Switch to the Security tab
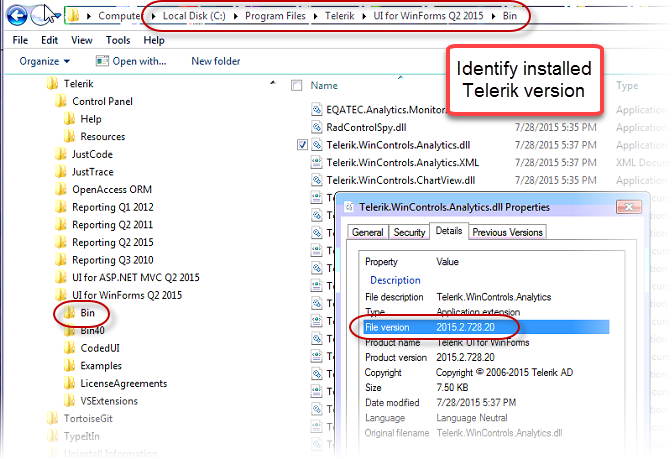Screen dimensions: 672x459 [409, 232]
